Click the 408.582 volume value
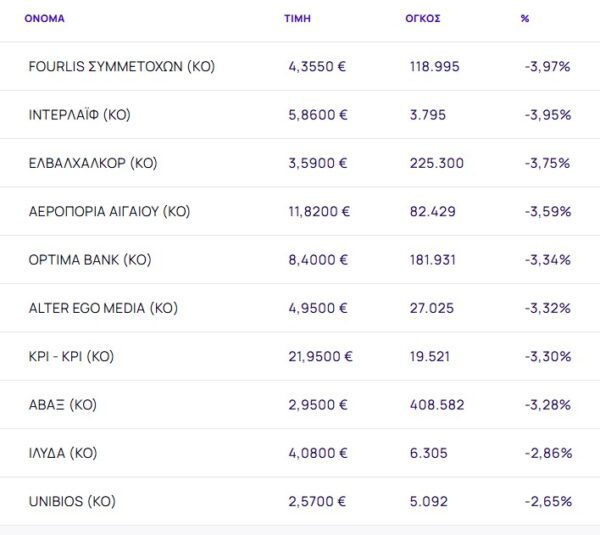 [436, 405]
